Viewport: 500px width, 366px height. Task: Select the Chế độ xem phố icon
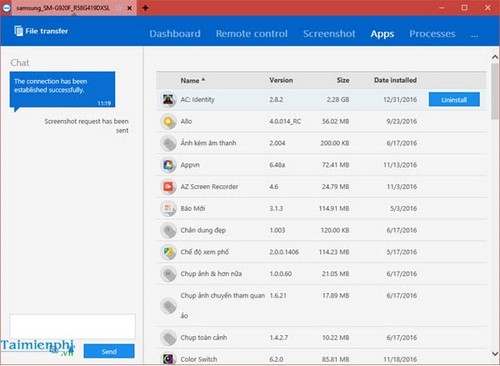(168, 252)
